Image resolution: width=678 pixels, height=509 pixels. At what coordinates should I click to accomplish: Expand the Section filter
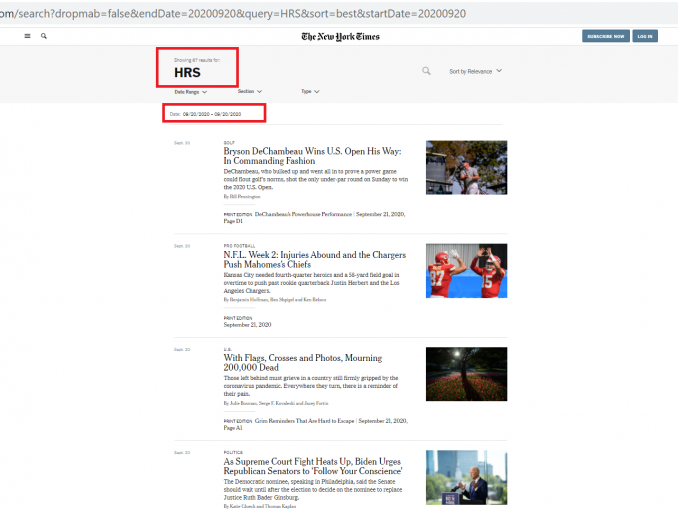pos(249,91)
